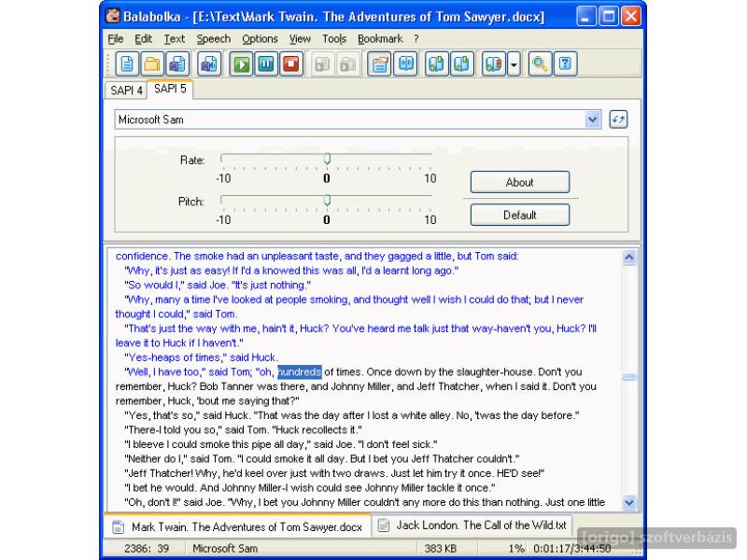The image size is (747, 560).
Task: Maximize the Balabolka window
Action: coord(609,16)
